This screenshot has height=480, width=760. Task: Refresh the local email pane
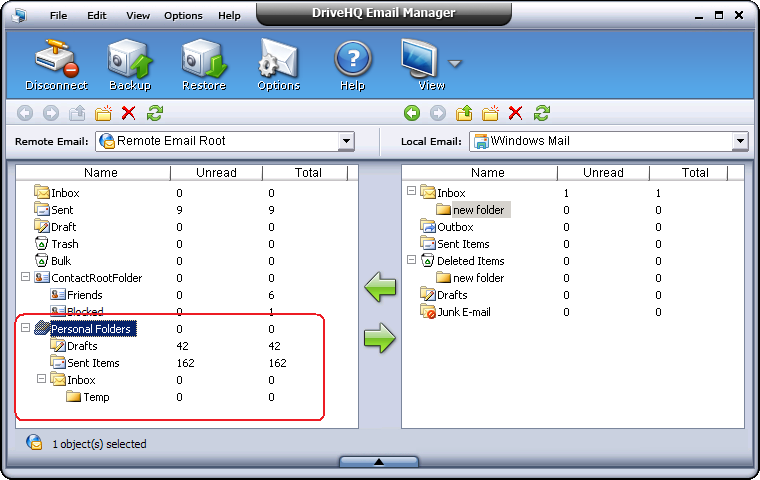(x=541, y=113)
